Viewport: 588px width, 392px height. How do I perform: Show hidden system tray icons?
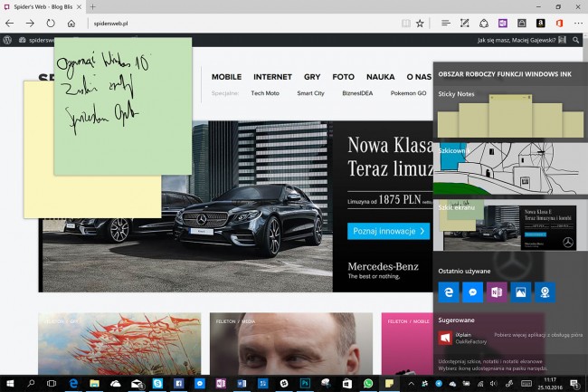pos(412,383)
